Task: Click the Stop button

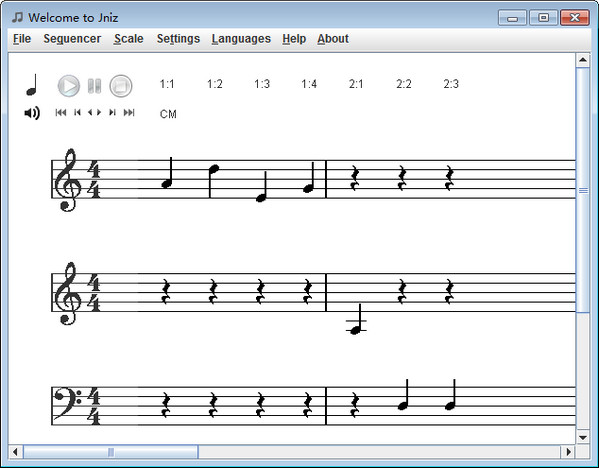Action: [121, 86]
